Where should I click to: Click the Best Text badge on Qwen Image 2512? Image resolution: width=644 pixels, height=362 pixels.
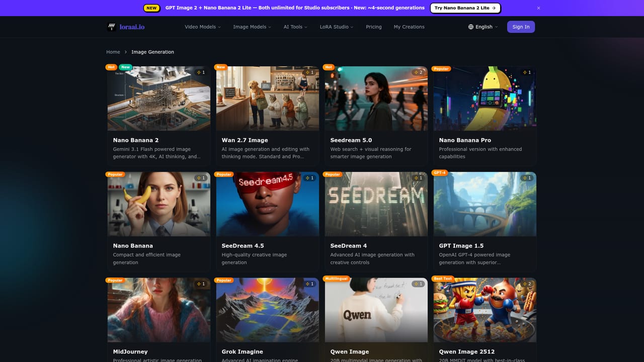443,279
